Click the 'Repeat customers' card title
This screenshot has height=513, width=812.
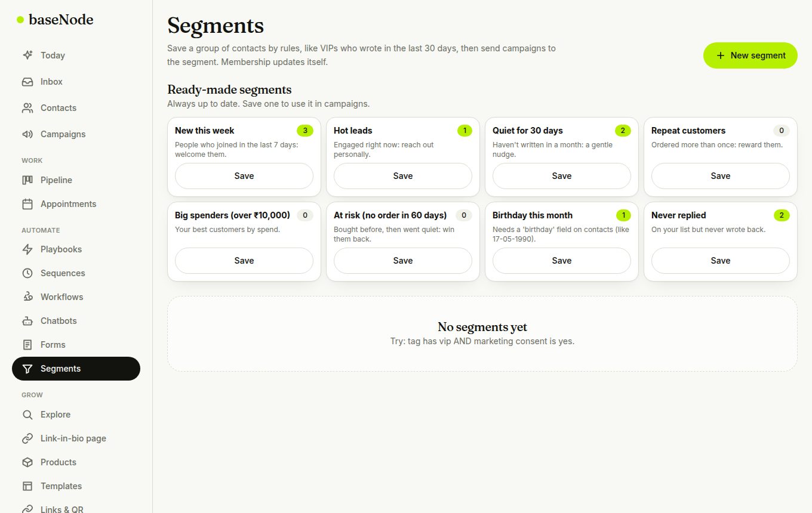coord(688,131)
